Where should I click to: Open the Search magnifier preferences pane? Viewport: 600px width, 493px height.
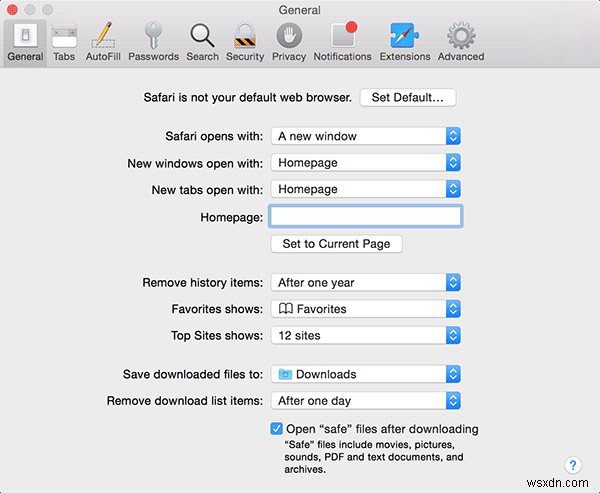(202, 42)
